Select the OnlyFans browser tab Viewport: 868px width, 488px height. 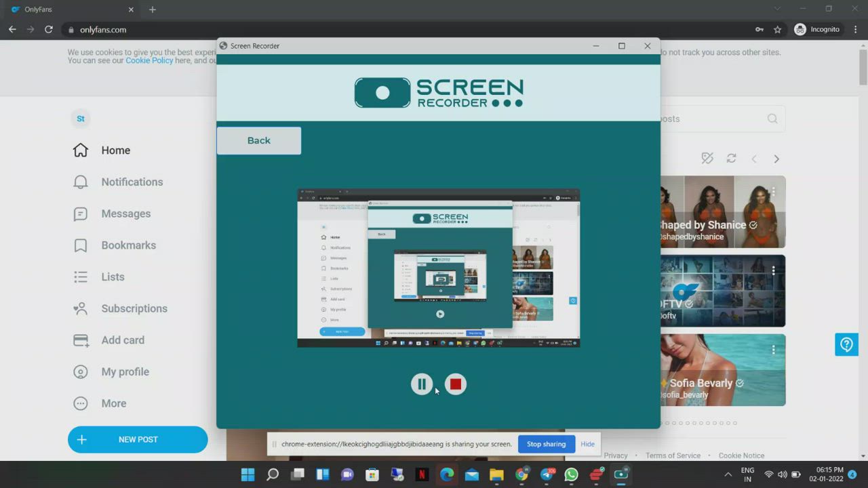(71, 9)
